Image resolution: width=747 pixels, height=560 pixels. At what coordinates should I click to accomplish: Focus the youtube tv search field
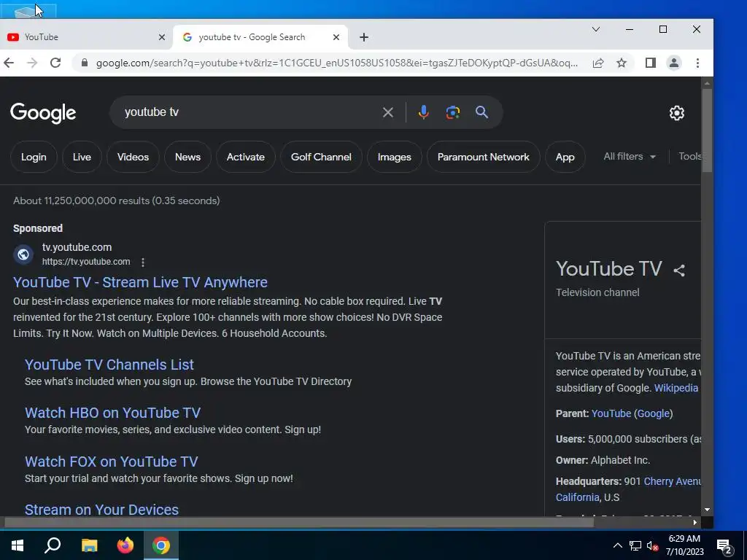248,112
